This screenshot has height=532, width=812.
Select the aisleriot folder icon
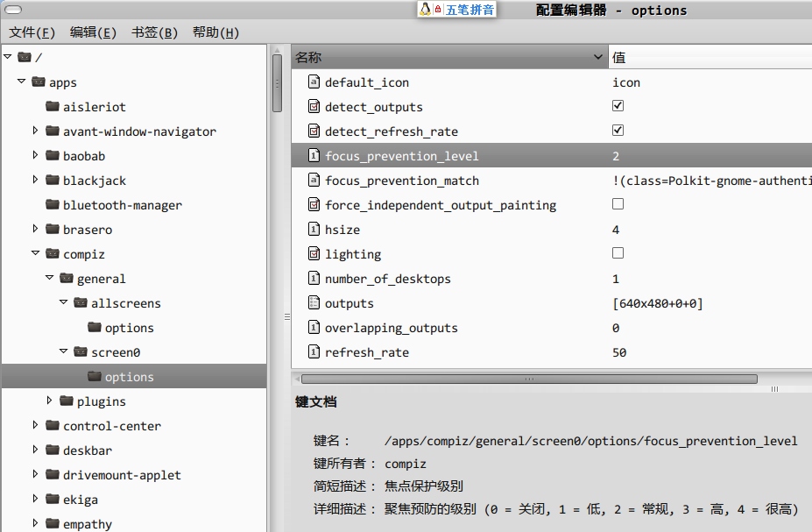(53, 106)
